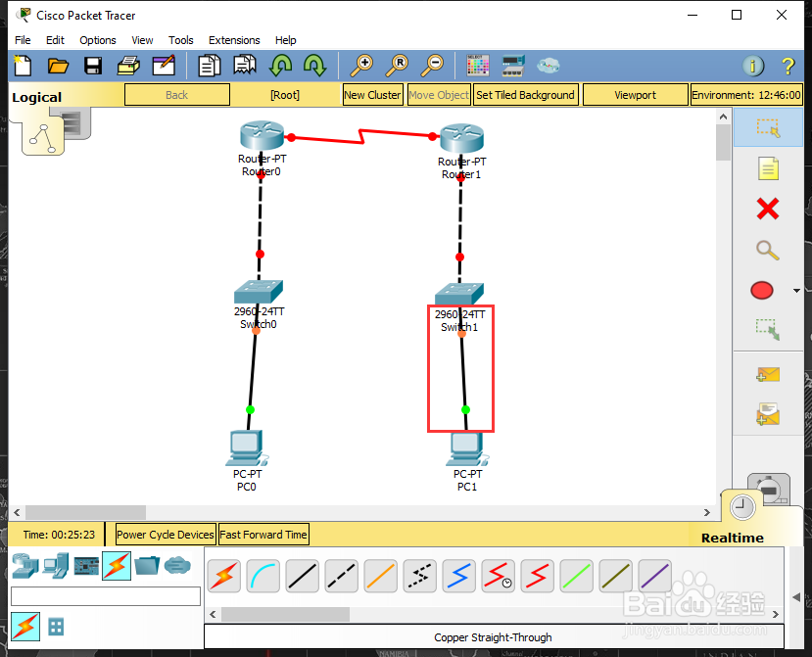Add a Complex PDU envelope
812x657 pixels.
point(768,414)
